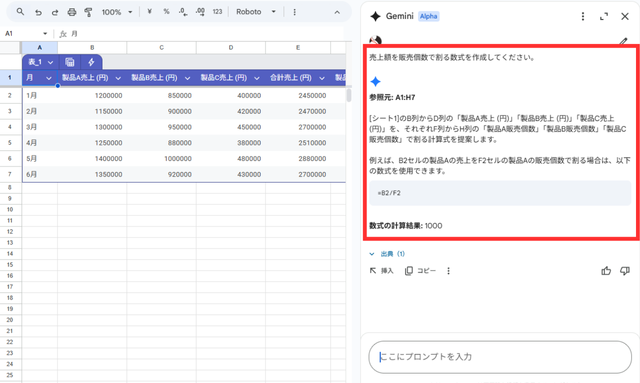This screenshot has width=640, height=383.
Task: Open 製品B売上 (円) column dropdown
Action: [187, 78]
